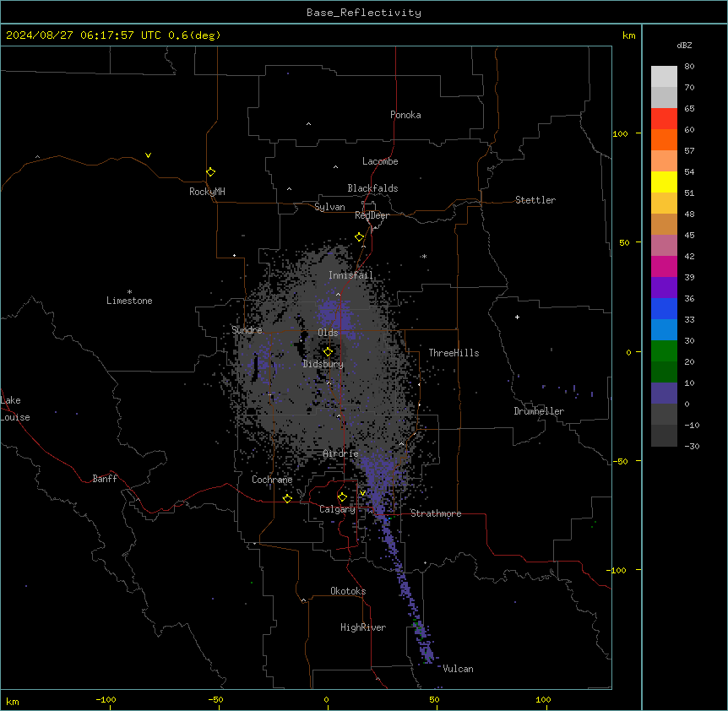
Task: Click the -100 tick label on horizontal axis
Action: [106, 700]
